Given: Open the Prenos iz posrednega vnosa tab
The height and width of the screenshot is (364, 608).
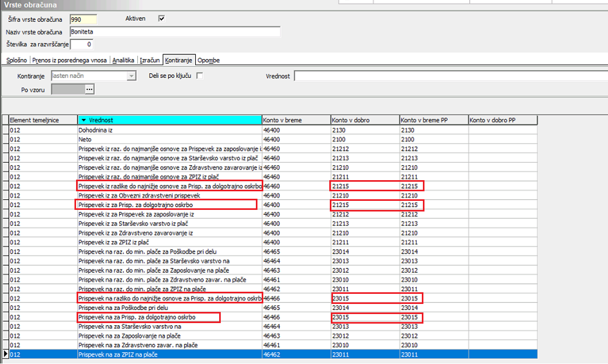Looking at the screenshot, I should point(70,61).
